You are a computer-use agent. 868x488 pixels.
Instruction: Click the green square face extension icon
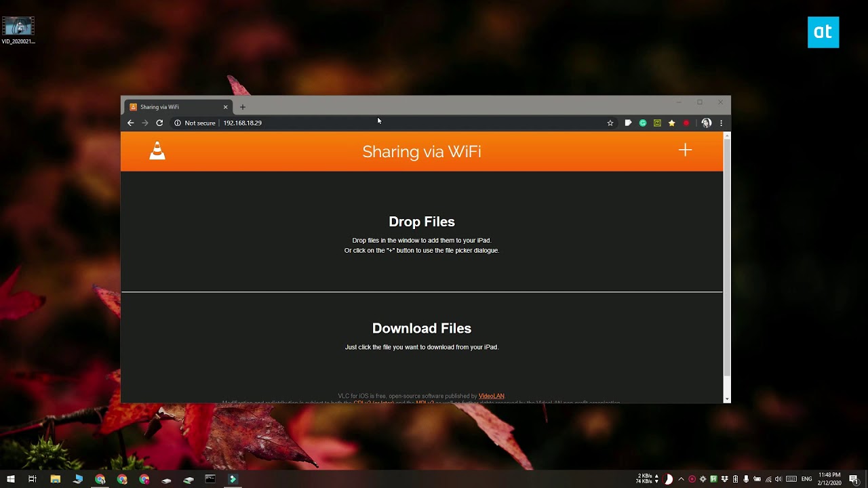click(657, 123)
